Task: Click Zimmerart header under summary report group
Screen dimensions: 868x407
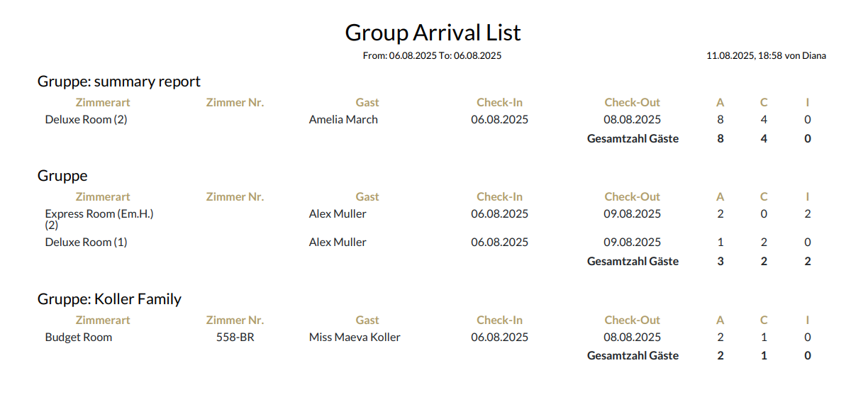Action: tap(103, 103)
